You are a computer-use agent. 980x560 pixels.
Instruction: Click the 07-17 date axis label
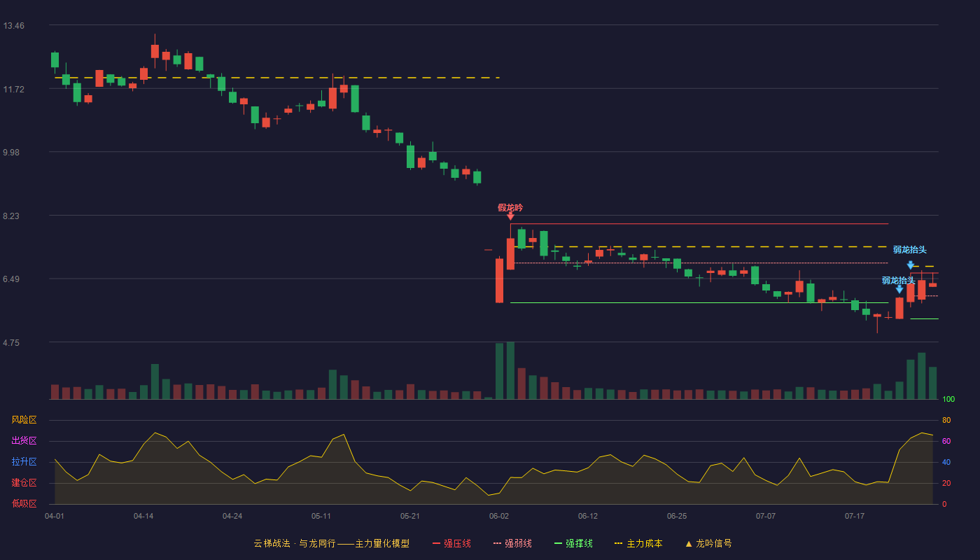pos(855,516)
